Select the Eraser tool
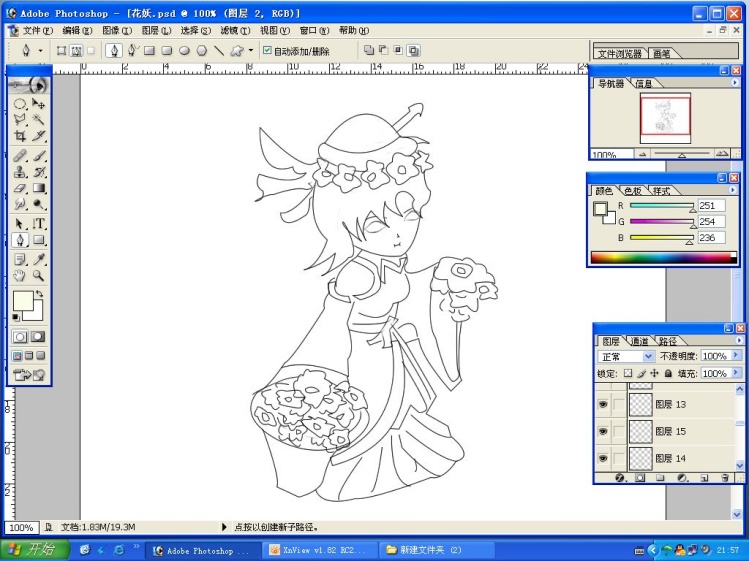The width and height of the screenshot is (749, 561). click(x=20, y=188)
